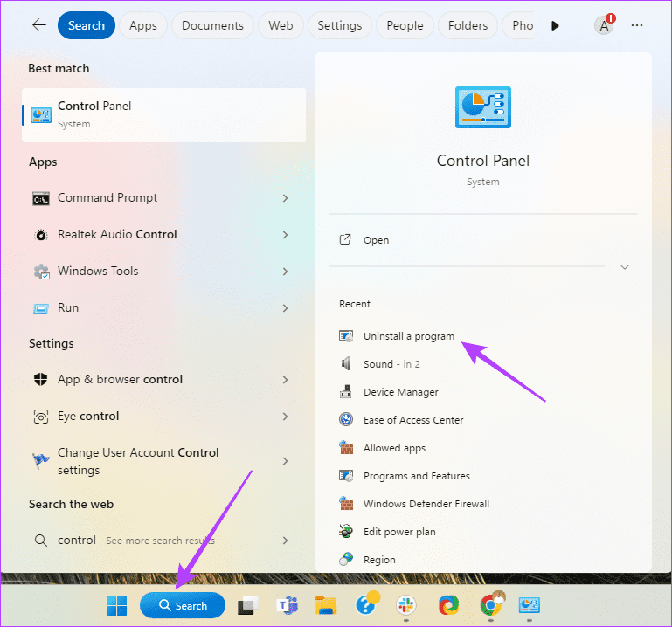The height and width of the screenshot is (627, 672).
Task: Open File Explorer from the taskbar
Action: point(326,605)
